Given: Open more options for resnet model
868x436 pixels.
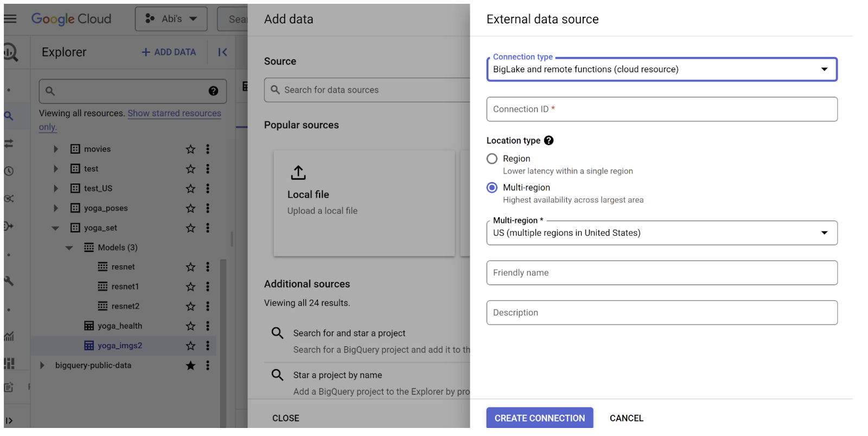Looking at the screenshot, I should [207, 267].
